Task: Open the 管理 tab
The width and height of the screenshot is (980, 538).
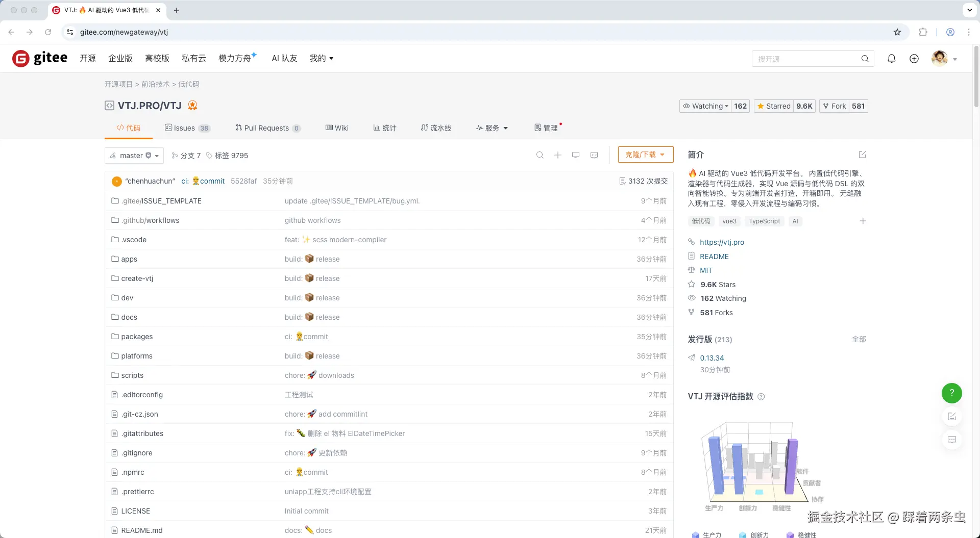Action: tap(546, 128)
